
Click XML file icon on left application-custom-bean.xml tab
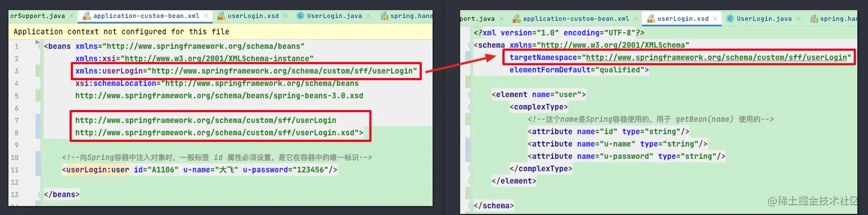86,16
